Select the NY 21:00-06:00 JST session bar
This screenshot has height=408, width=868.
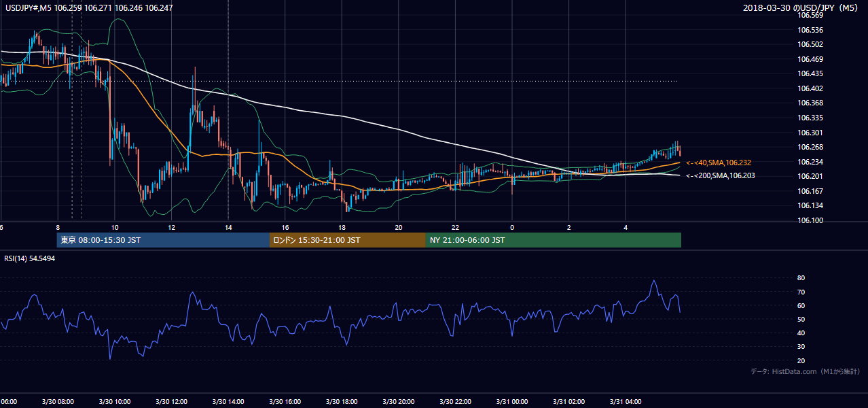tap(554, 240)
